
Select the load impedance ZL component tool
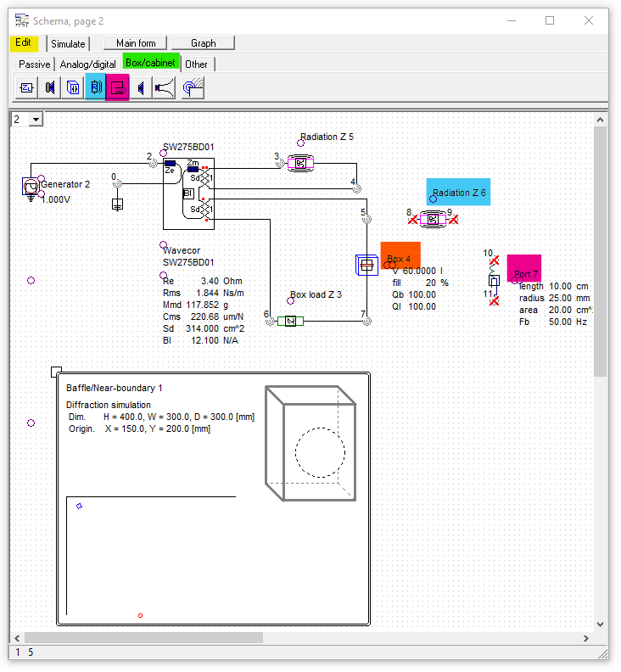[x=27, y=87]
